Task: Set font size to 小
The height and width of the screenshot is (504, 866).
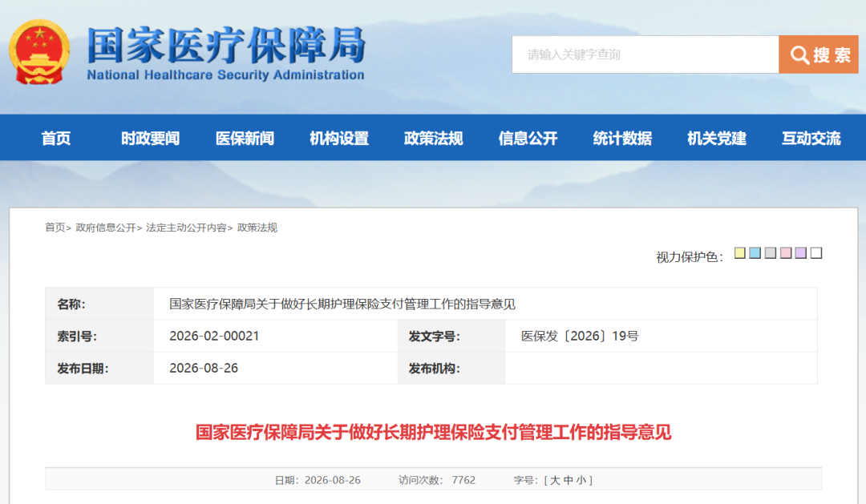Action: point(581,480)
